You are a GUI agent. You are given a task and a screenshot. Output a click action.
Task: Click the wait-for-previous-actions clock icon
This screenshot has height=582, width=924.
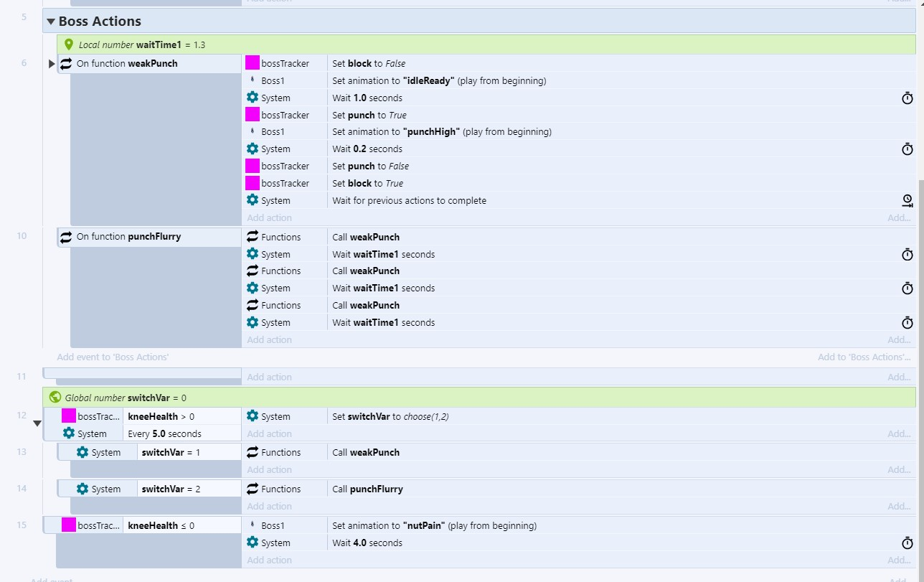tap(907, 201)
